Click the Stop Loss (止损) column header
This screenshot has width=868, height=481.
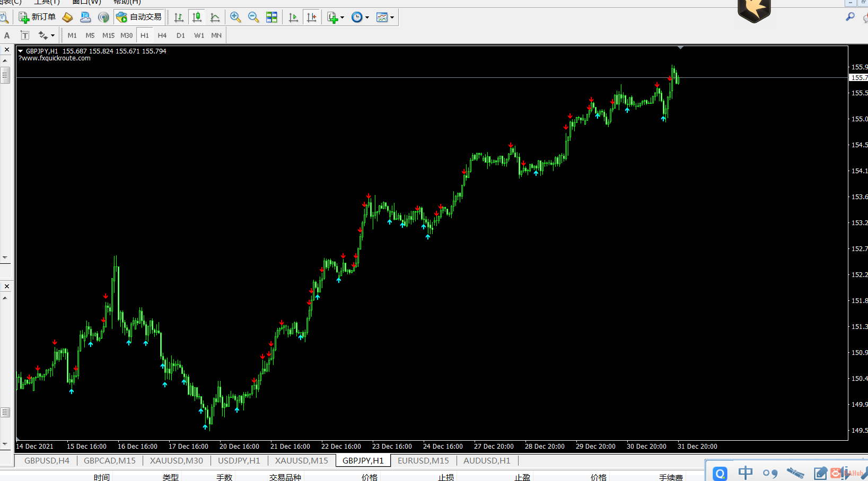click(x=446, y=477)
